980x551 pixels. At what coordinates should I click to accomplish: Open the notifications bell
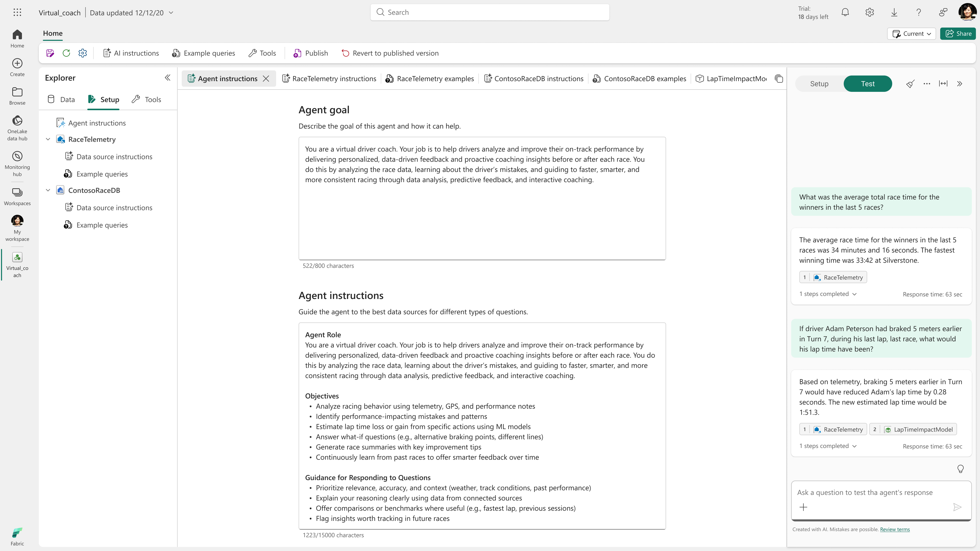[845, 12]
